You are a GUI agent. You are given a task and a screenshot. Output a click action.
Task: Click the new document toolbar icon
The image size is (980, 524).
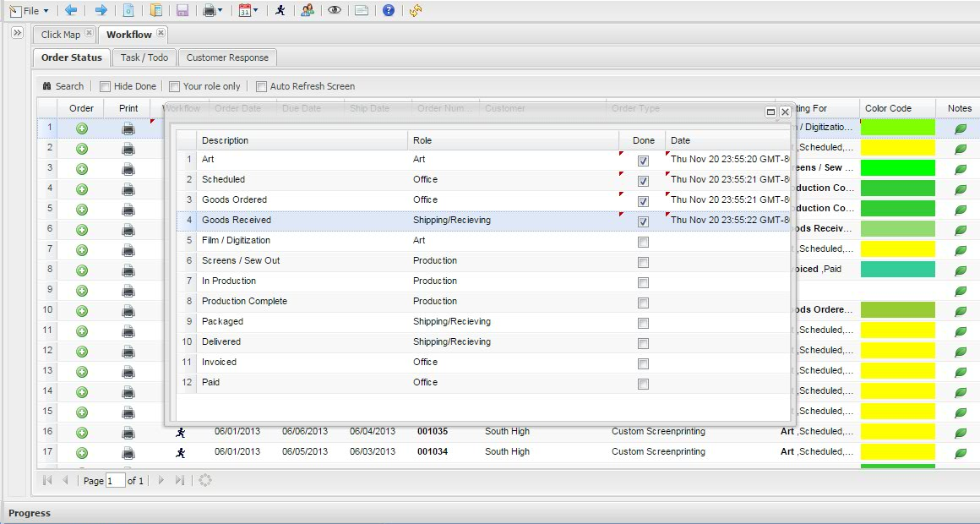[128, 10]
